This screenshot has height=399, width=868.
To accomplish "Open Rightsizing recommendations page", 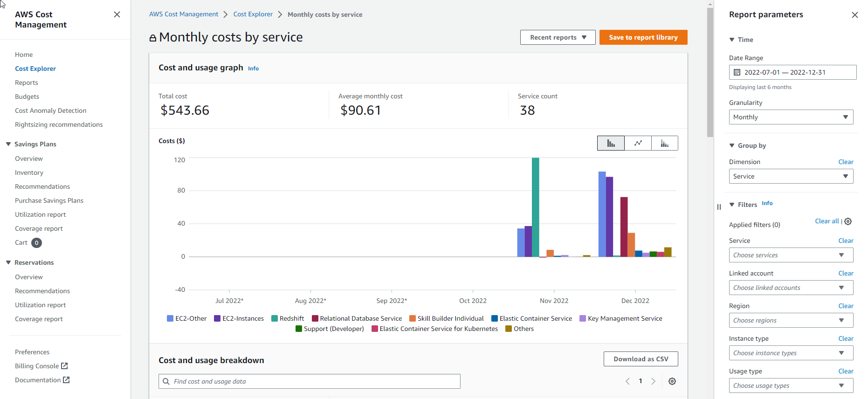I will point(59,124).
